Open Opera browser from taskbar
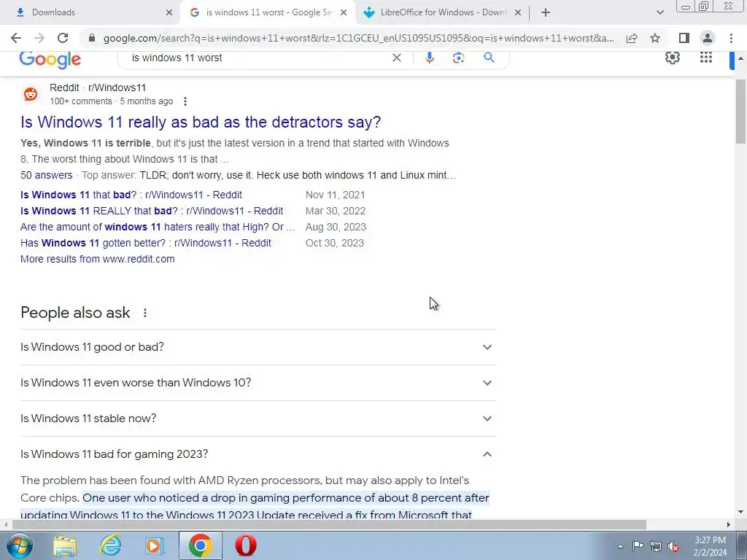Image resolution: width=747 pixels, height=560 pixels. pos(245,545)
